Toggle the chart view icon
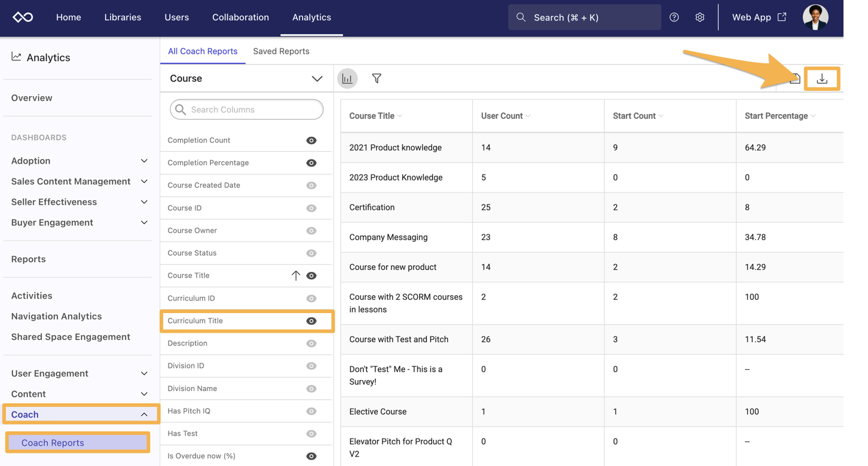The width and height of the screenshot is (868, 466). [347, 78]
